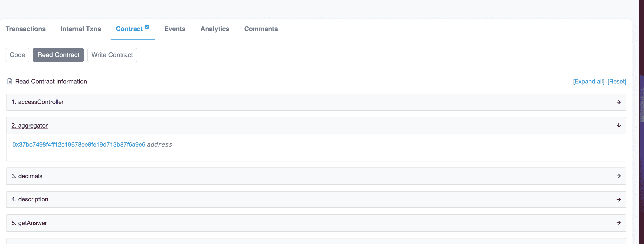Open the Transactions tab
This screenshot has width=644, height=244.
pyautogui.click(x=26, y=29)
